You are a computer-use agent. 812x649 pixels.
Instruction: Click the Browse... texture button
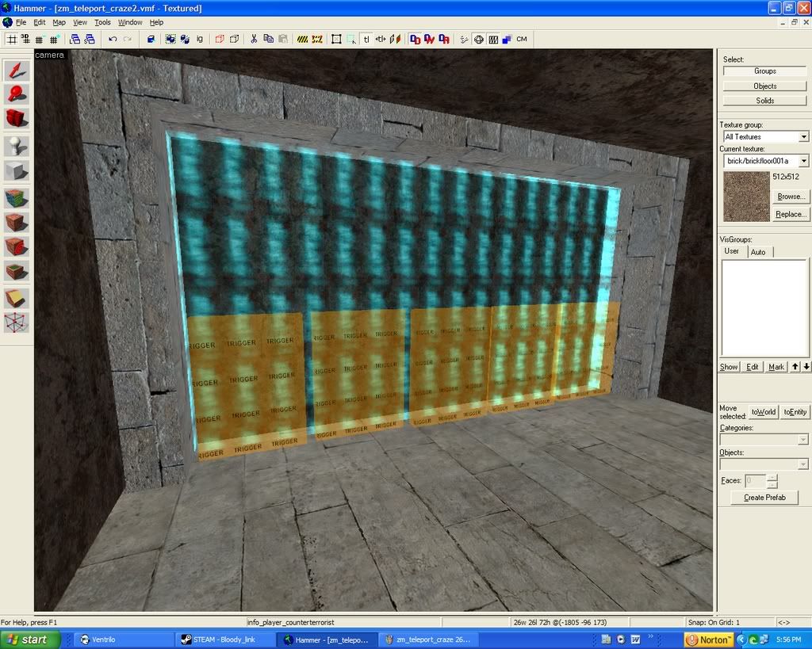(791, 197)
